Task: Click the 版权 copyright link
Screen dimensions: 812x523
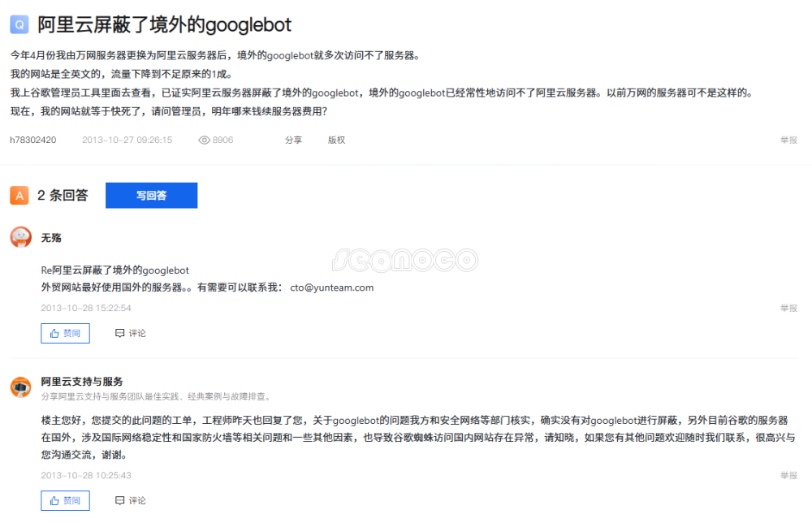Action: [x=336, y=140]
